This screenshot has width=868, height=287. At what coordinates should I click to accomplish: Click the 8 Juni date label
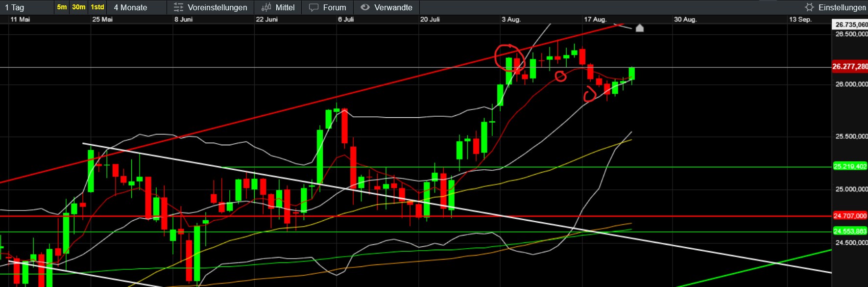[184, 20]
